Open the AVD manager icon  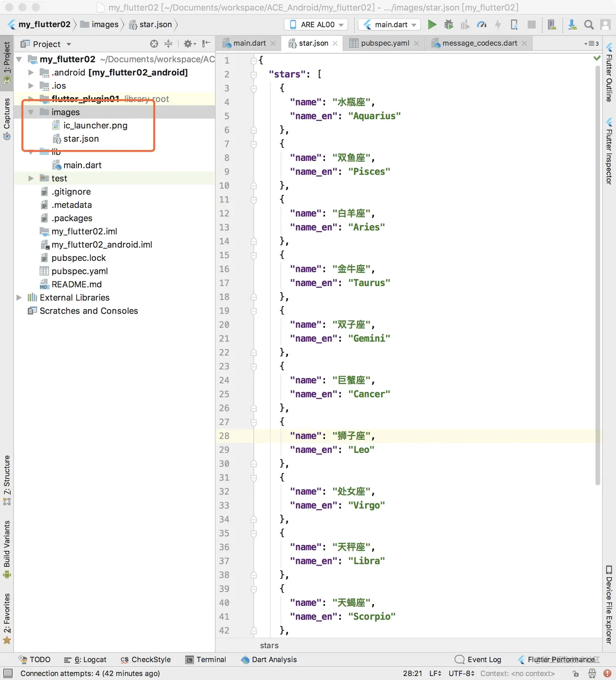point(552,24)
